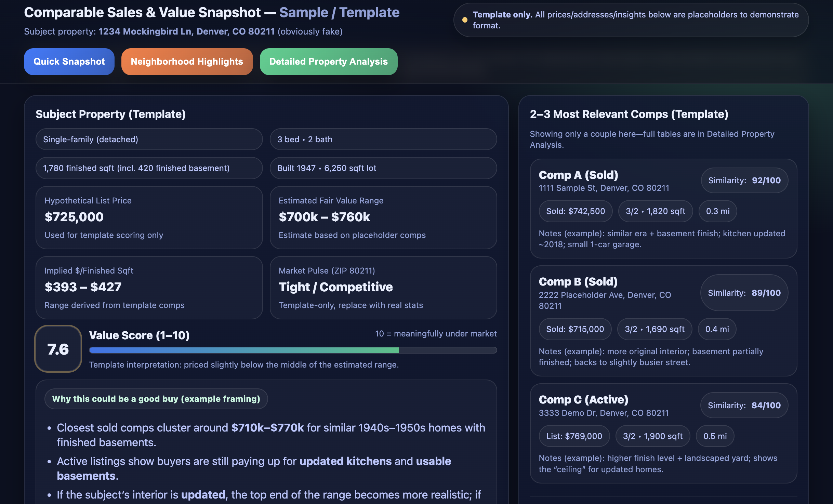Open the Market Pulse (ZIP 80211) card
This screenshot has height=504, width=833.
(x=383, y=288)
